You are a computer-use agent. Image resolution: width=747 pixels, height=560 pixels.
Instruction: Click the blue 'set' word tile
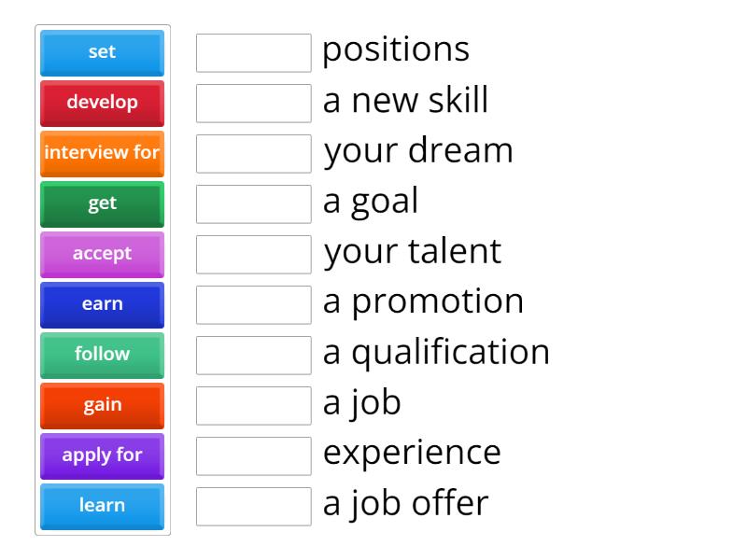(102, 52)
